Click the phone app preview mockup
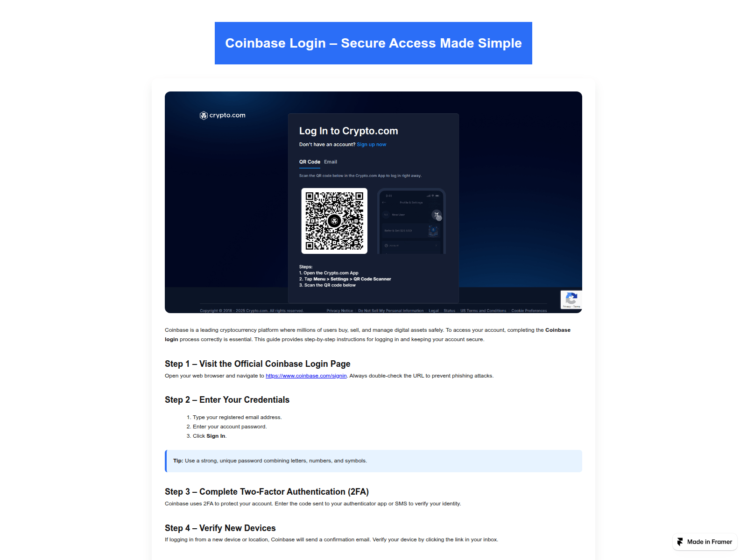Screen dimensions: 747x560 tap(411, 221)
